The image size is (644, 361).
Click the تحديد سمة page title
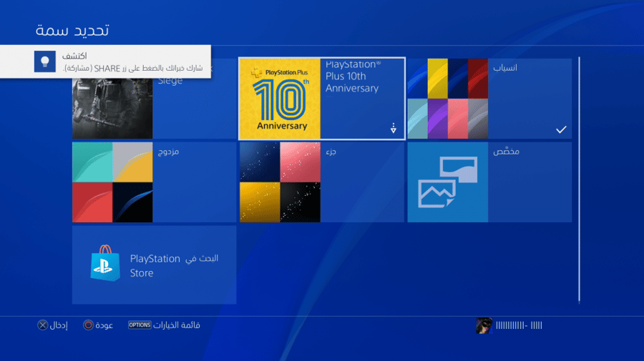[x=72, y=30]
